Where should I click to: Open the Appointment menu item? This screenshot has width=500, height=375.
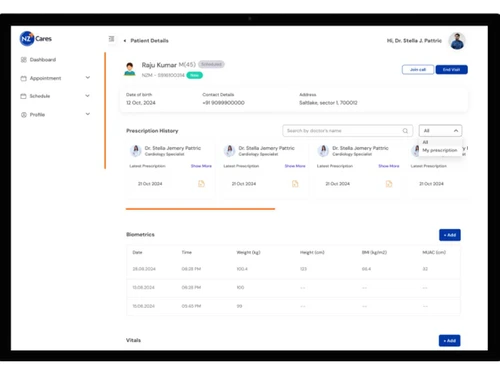point(45,78)
